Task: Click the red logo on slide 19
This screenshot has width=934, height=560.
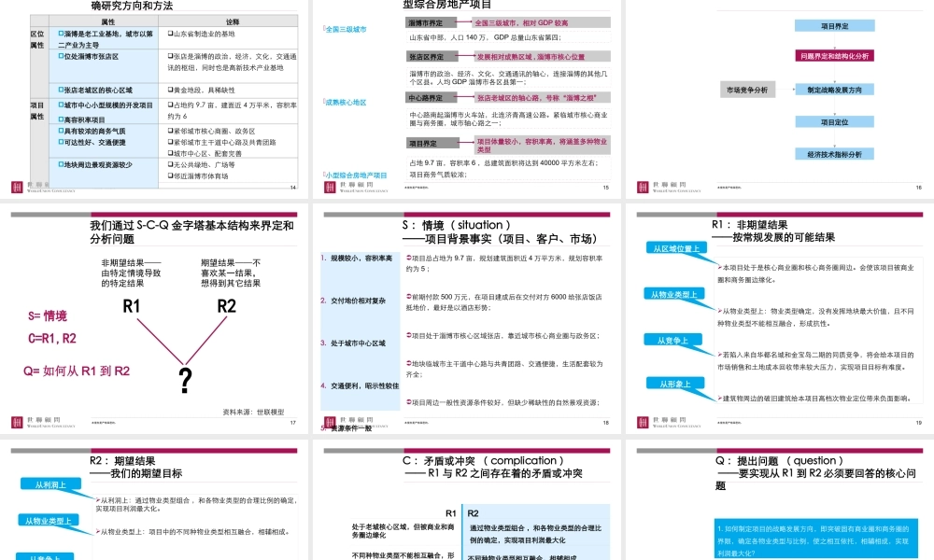Action: coord(643,422)
